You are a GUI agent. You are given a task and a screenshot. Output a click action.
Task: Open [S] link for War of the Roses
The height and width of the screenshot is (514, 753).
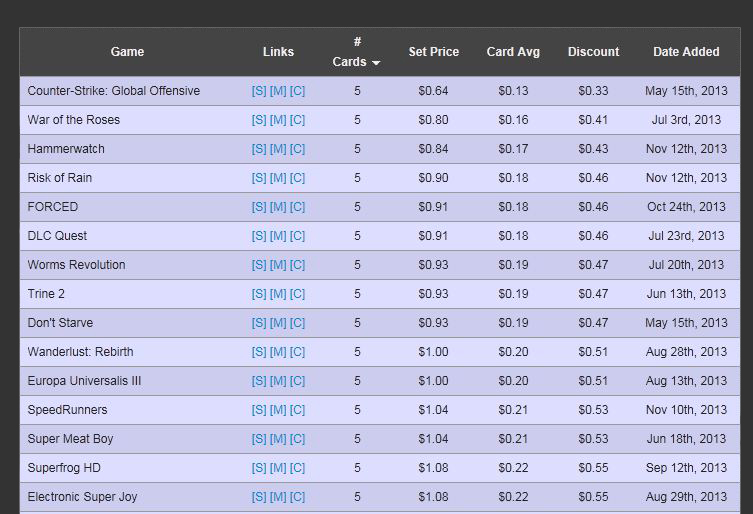(259, 120)
